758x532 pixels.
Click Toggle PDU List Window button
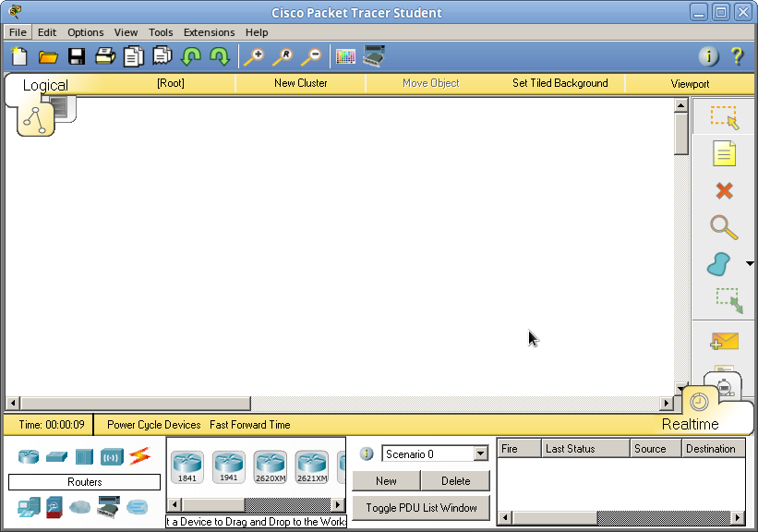pos(421,507)
